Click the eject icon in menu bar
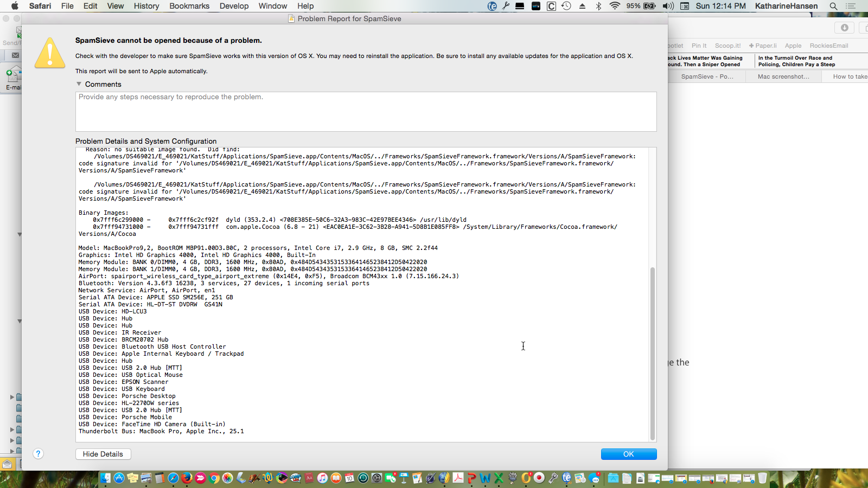Image resolution: width=868 pixels, height=488 pixels. pyautogui.click(x=582, y=6)
